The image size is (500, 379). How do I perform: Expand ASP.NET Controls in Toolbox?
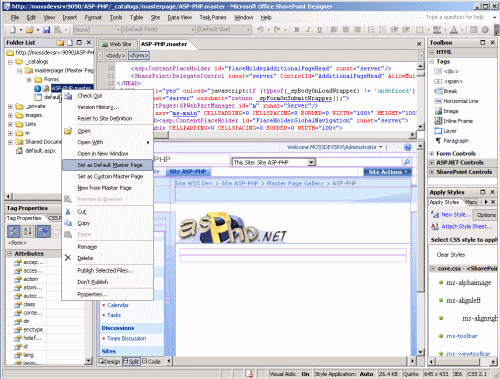point(432,163)
